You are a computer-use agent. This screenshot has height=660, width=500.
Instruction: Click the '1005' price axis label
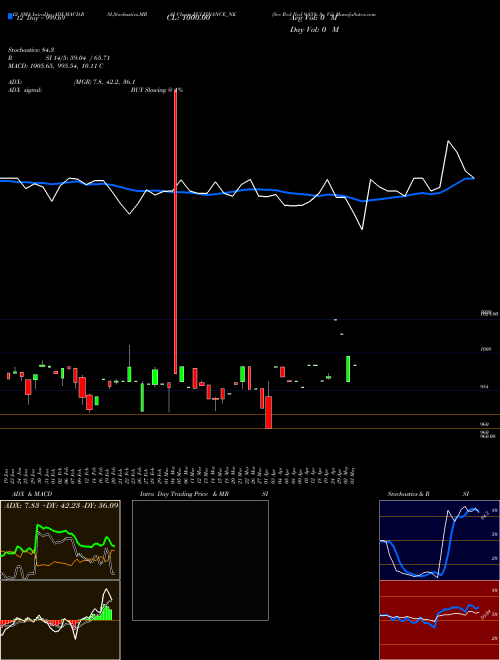click(485, 349)
